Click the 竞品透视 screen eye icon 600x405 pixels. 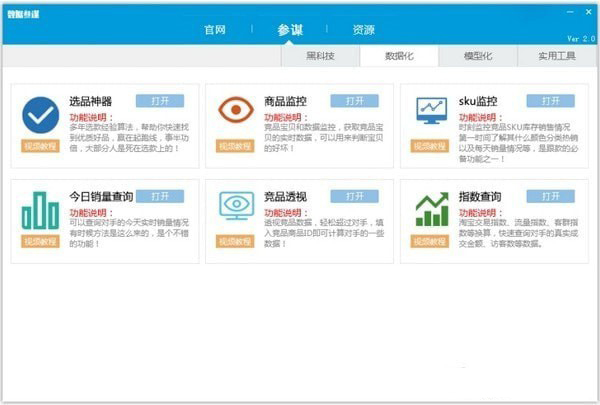pos(235,206)
